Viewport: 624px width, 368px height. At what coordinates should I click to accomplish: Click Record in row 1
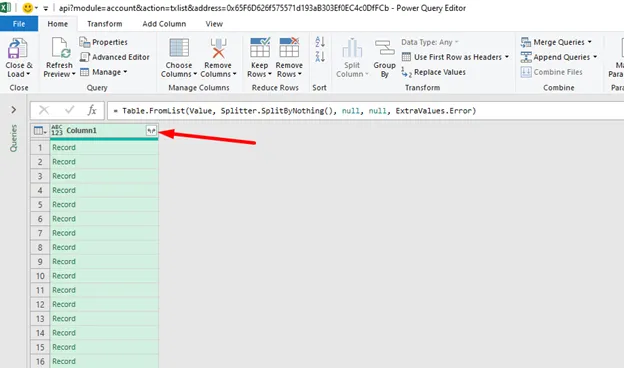[64, 148]
